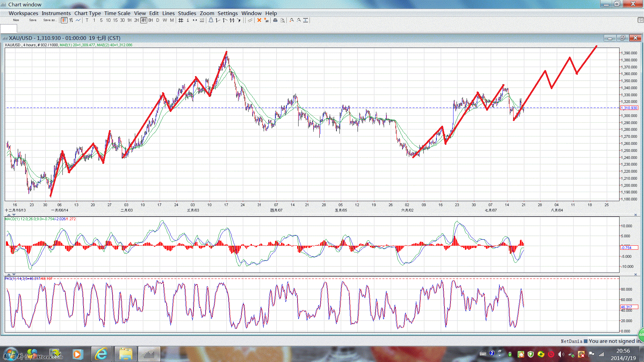Click the alert bell icon
Image resolution: width=644 pixels, height=362 pixels.
point(211,20)
